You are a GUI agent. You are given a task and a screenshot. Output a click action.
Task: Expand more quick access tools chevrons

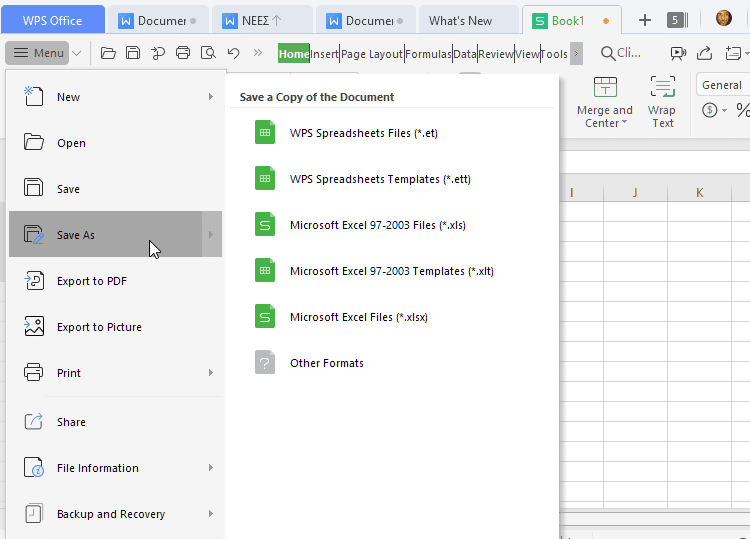click(258, 53)
